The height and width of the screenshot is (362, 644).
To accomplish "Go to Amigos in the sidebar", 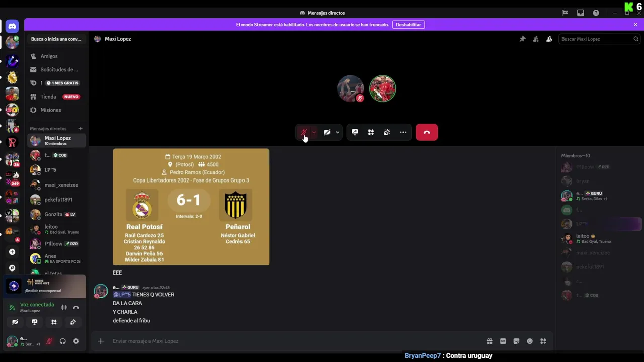I will click(x=56, y=56).
